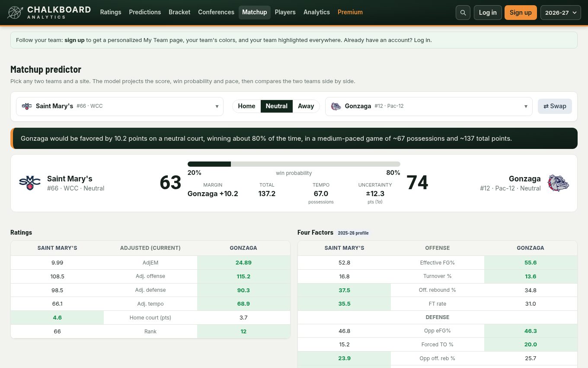
Task: Click the DEFENSE section header
Action: click(x=438, y=317)
